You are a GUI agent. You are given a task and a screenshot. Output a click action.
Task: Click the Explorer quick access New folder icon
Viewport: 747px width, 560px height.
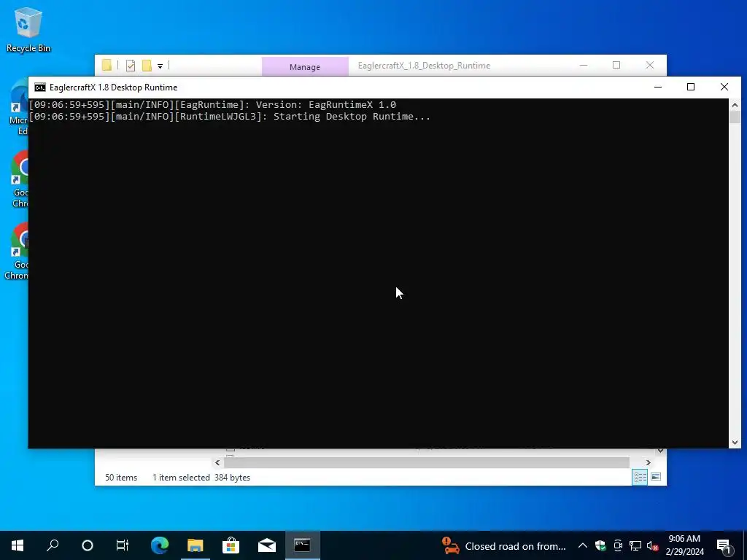coord(147,66)
